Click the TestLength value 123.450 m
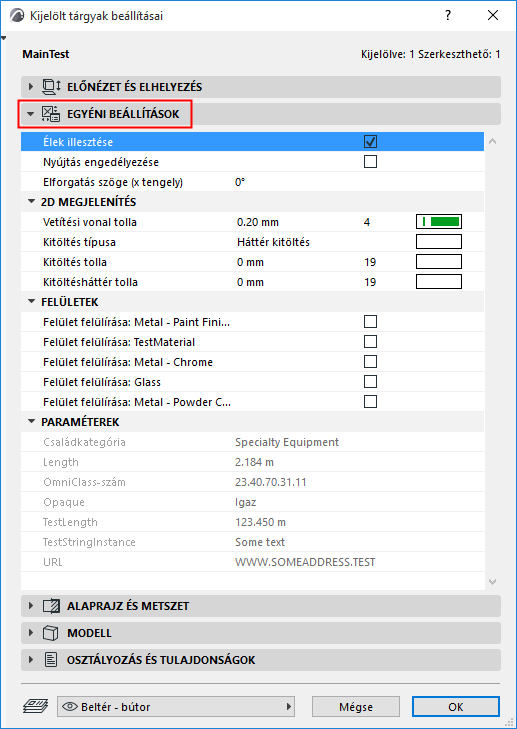The height and width of the screenshot is (729, 517). [260, 522]
